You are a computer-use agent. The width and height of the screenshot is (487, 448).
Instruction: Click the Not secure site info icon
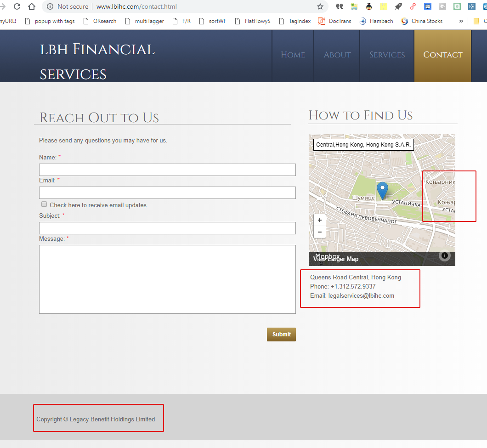(x=50, y=6)
